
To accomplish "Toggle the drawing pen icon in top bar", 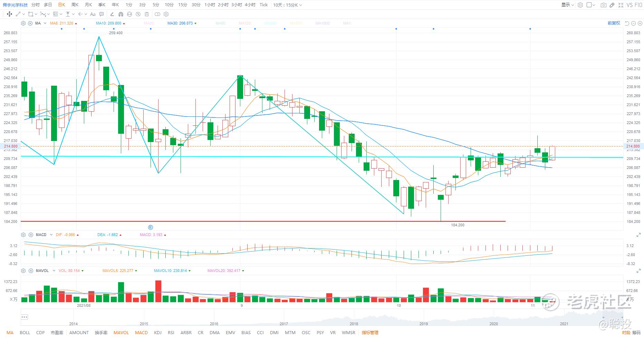I will click(x=612, y=5).
